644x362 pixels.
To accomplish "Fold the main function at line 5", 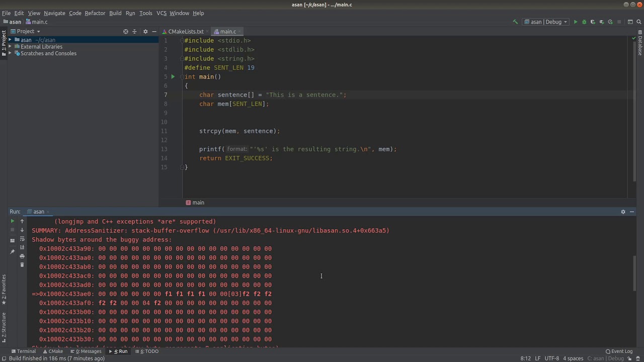I will tap(182, 77).
